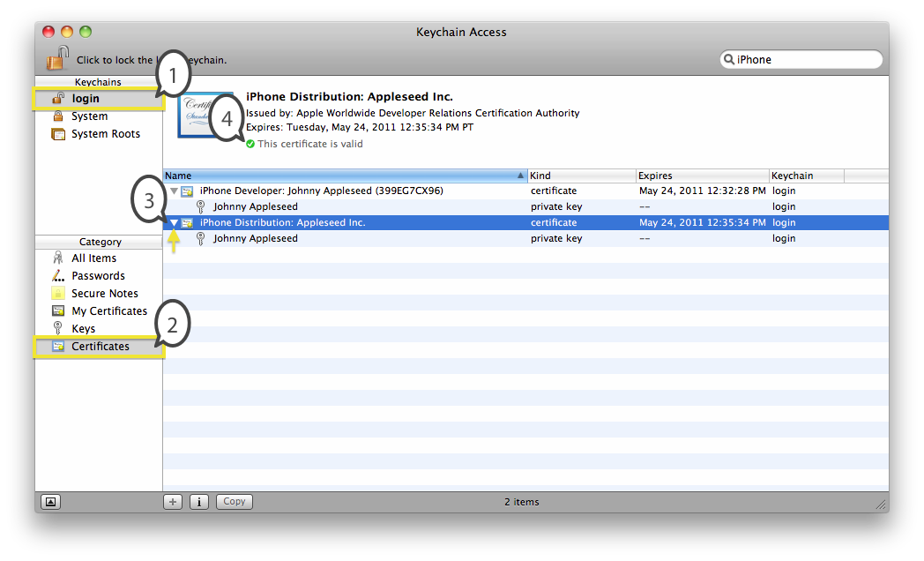Viewport: 924px width, 561px height.
Task: Open the Secure Notes category
Action: [x=104, y=294]
